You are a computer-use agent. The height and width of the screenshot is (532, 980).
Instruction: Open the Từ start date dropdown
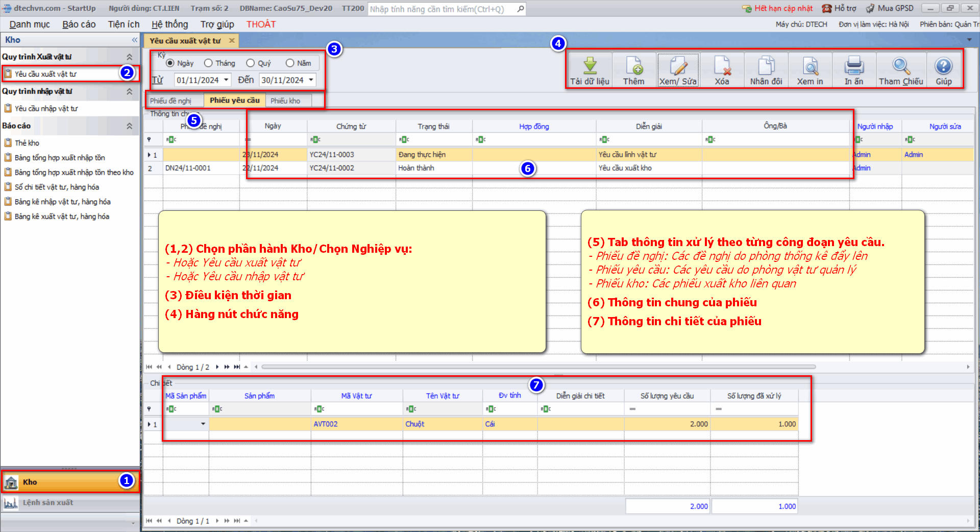pyautogui.click(x=226, y=80)
